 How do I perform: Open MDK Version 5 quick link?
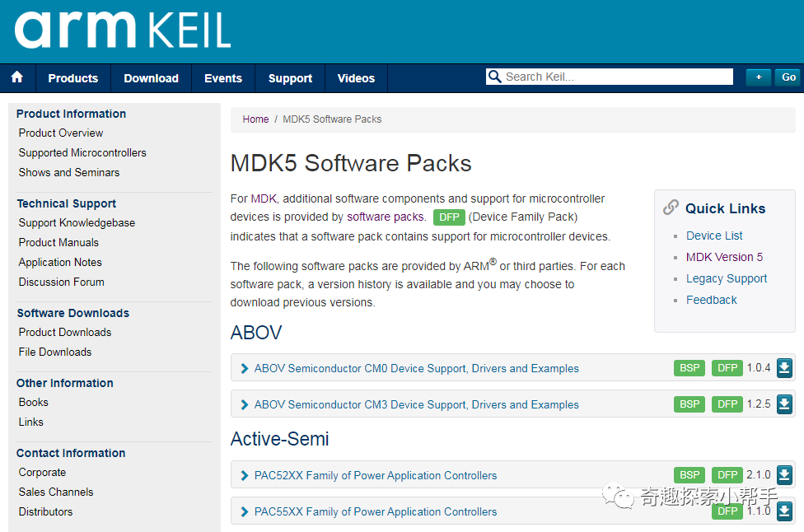click(724, 257)
